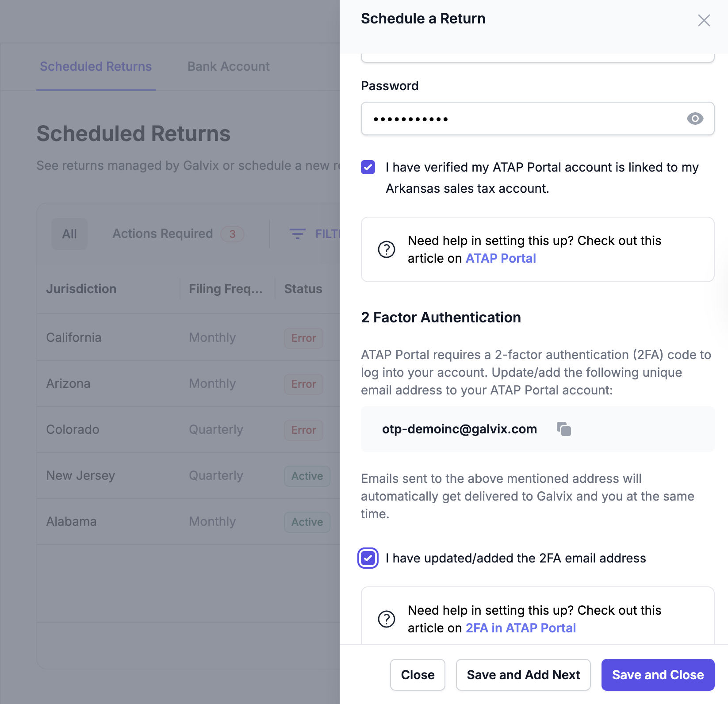Copy the otp-demoinc@galvix.com email address
Viewport: 728px width, 704px height.
564,429
